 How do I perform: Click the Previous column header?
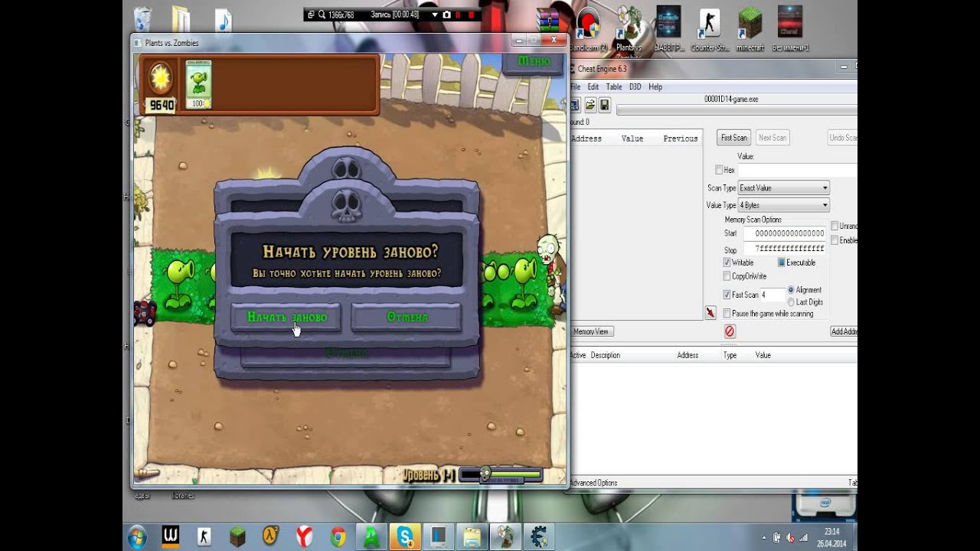681,139
